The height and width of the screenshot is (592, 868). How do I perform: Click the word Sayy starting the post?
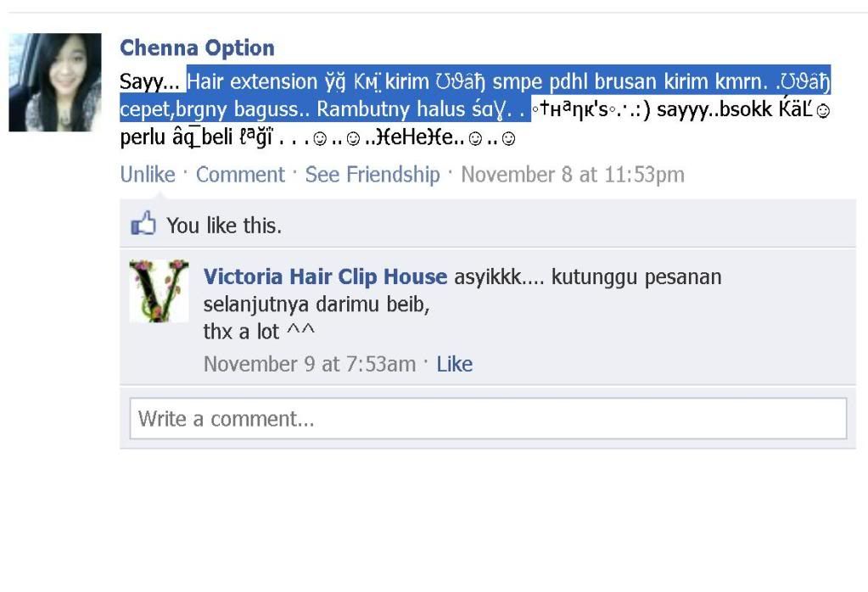tap(141, 82)
